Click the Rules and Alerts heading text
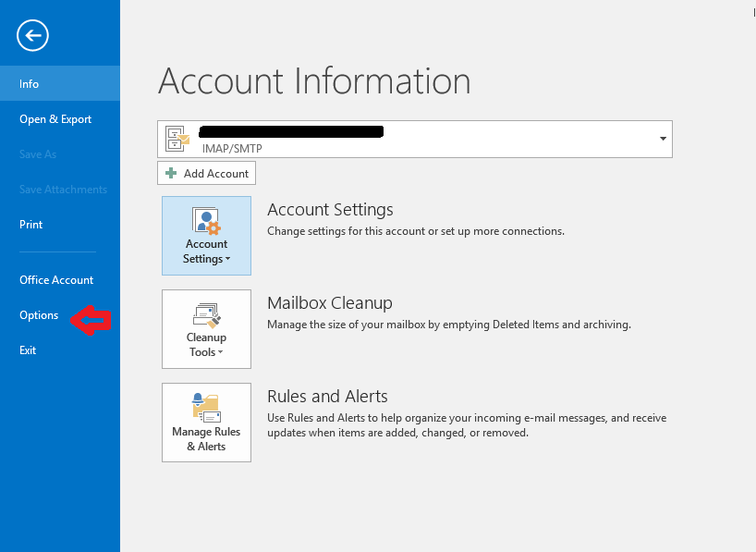Viewport: 756px width, 552px height. 327,397
